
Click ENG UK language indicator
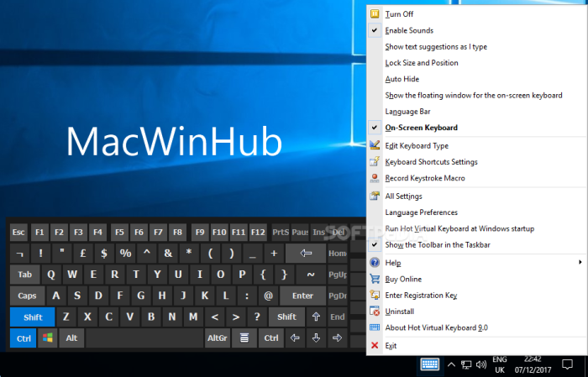(x=500, y=364)
